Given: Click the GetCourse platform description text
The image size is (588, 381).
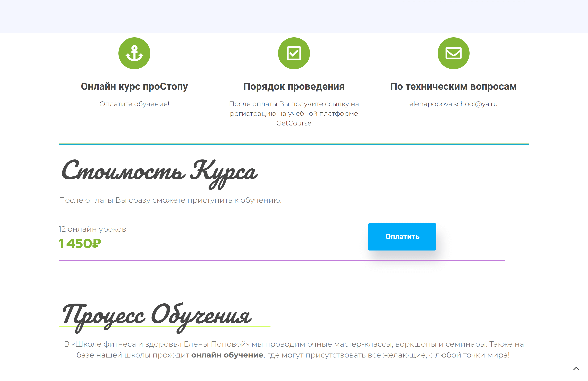Looking at the screenshot, I should tap(294, 114).
